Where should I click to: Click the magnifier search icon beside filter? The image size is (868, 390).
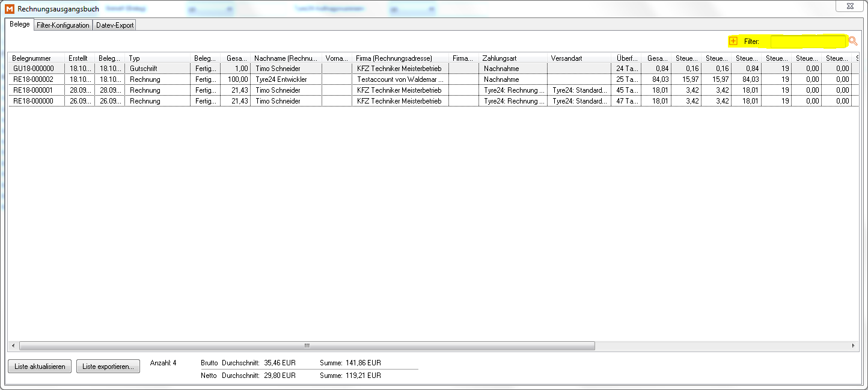click(x=852, y=41)
